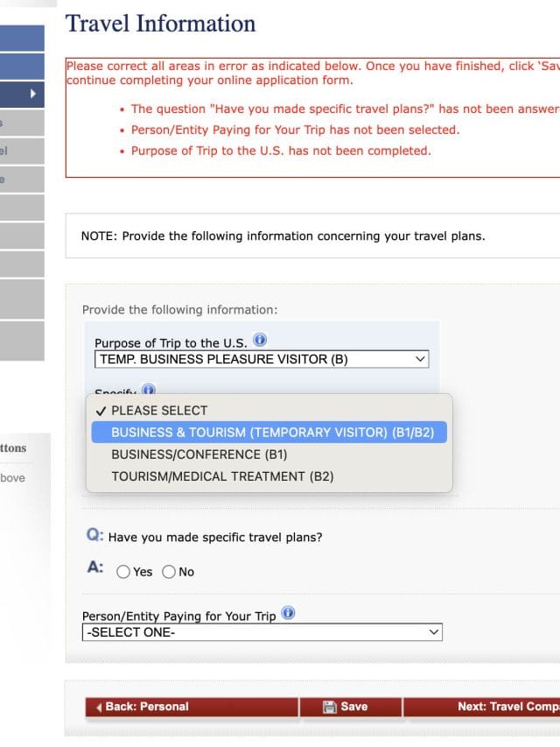This screenshot has width=560, height=747.
Task: Click info icon beside Purpose of Trip label
Action: (260, 341)
